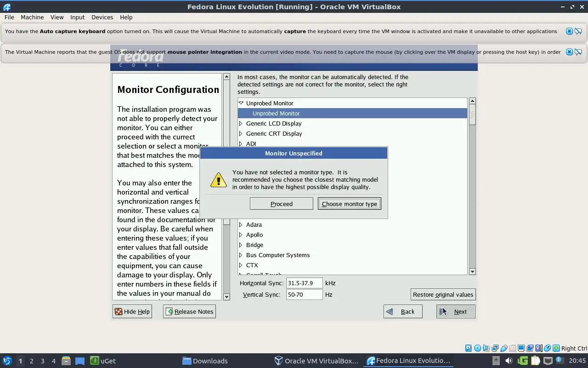Click the VirtualBox title bar app icon
This screenshot has height=368, width=588.
[6, 7]
